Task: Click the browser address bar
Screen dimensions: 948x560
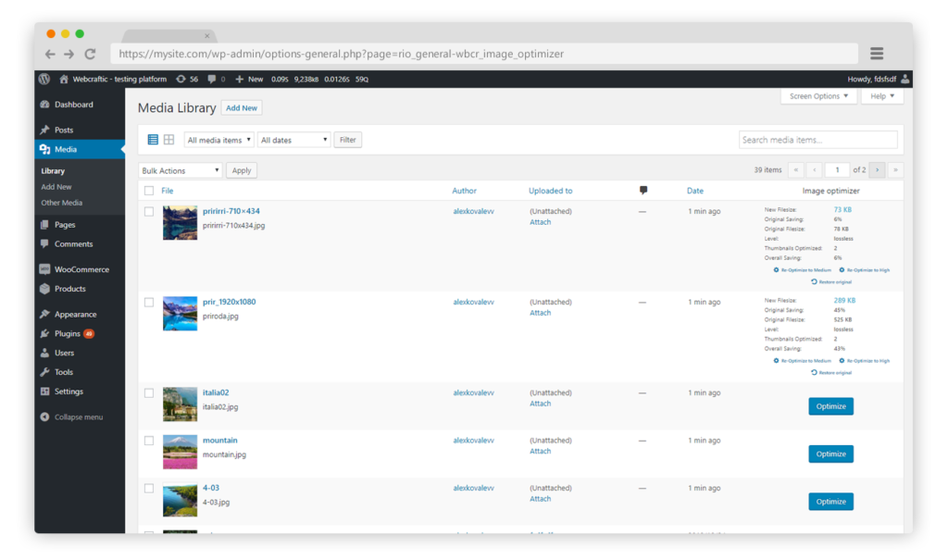Action: click(483, 54)
